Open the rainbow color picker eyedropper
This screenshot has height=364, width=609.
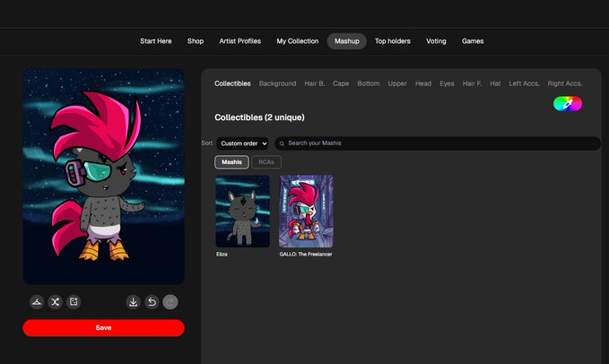point(568,104)
